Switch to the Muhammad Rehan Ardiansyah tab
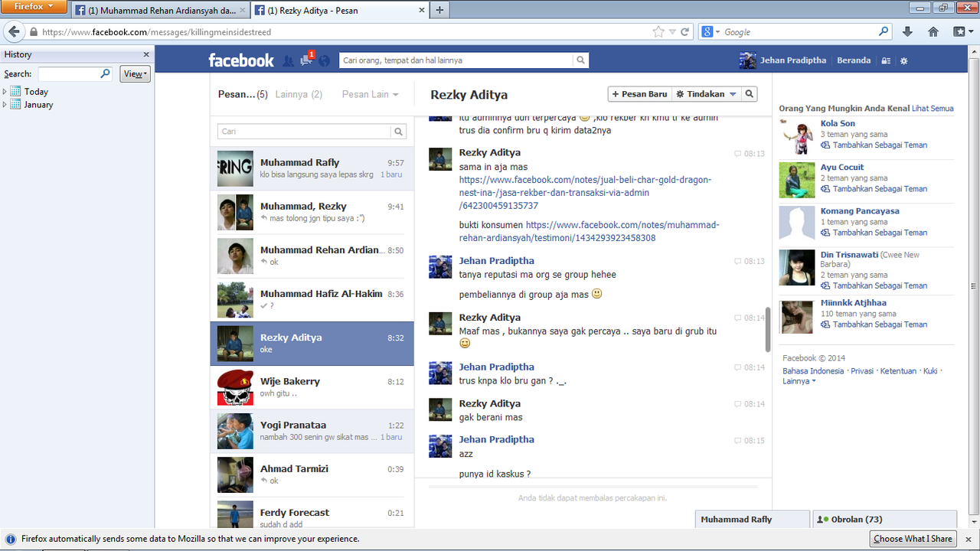The height and width of the screenshot is (551, 980). pos(159,11)
